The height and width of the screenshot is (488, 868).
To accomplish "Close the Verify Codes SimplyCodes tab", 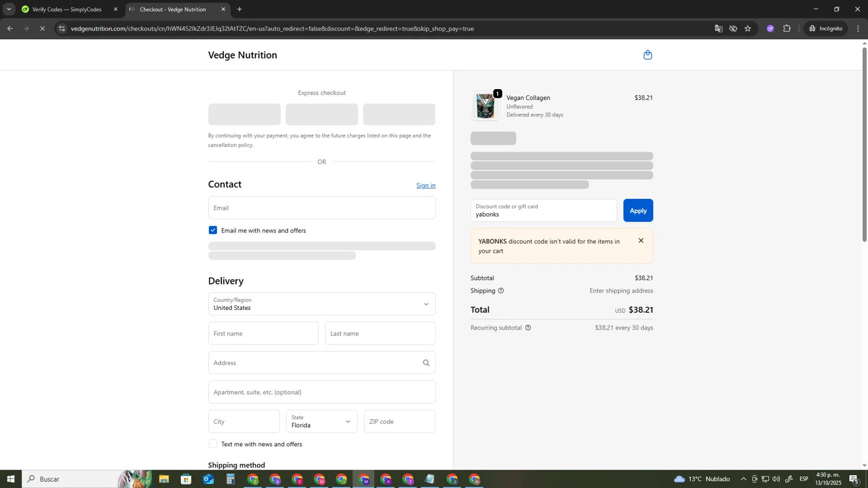I will point(116,9).
